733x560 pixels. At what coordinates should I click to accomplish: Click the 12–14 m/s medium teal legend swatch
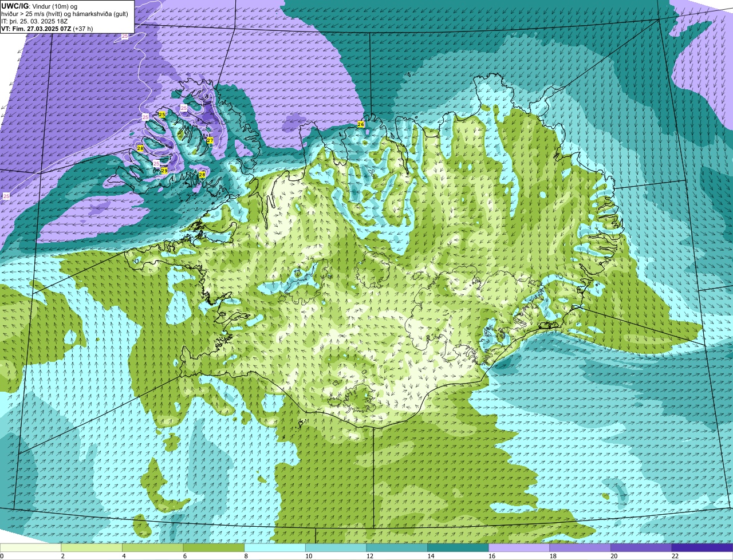(x=397, y=547)
